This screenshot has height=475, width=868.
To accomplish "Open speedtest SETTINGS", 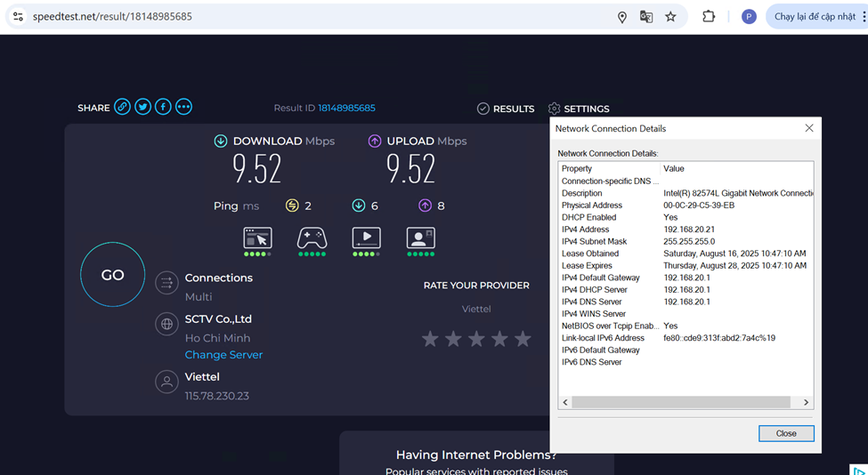I will tap(579, 109).
